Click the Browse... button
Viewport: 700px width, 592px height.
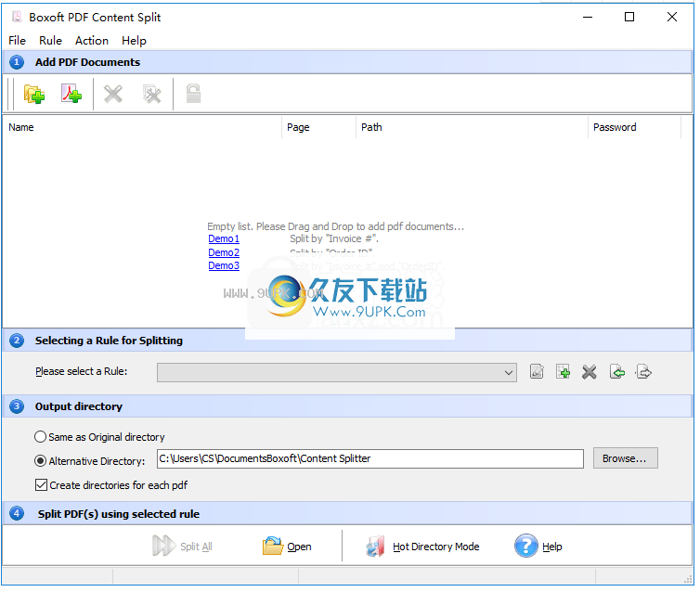point(625,458)
